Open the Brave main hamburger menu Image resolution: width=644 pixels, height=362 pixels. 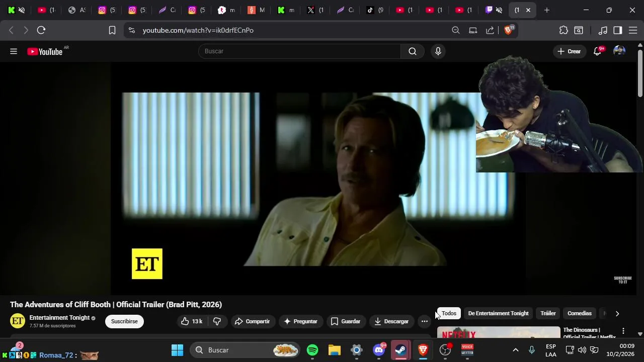click(x=633, y=30)
